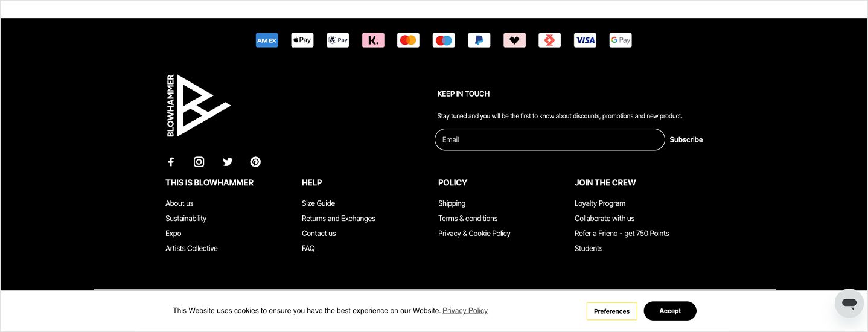Image resolution: width=868 pixels, height=332 pixels.
Task: Open the Blowhammer Facebook page
Action: 171,162
